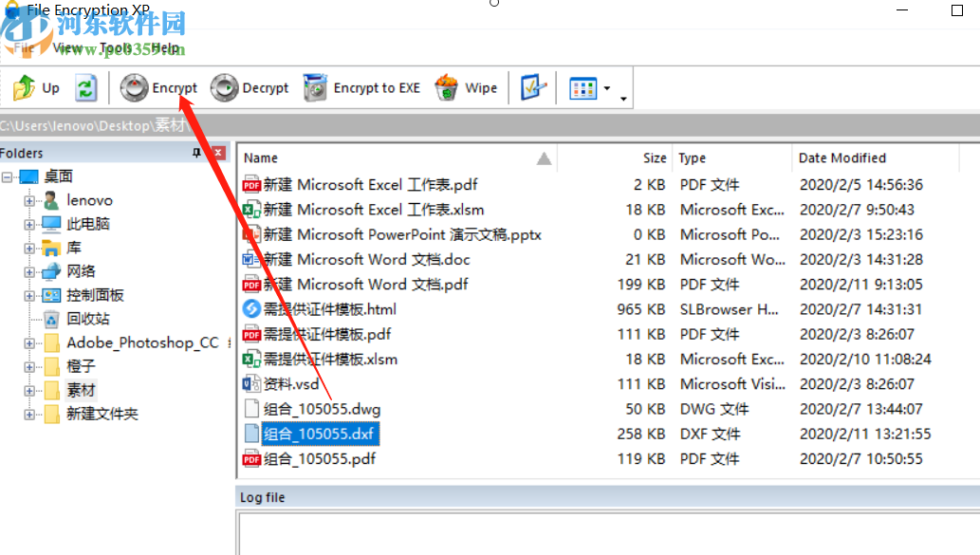The image size is (980, 555).
Task: Click the blank file icon for 组合_105055.dwg
Action: 251,409
